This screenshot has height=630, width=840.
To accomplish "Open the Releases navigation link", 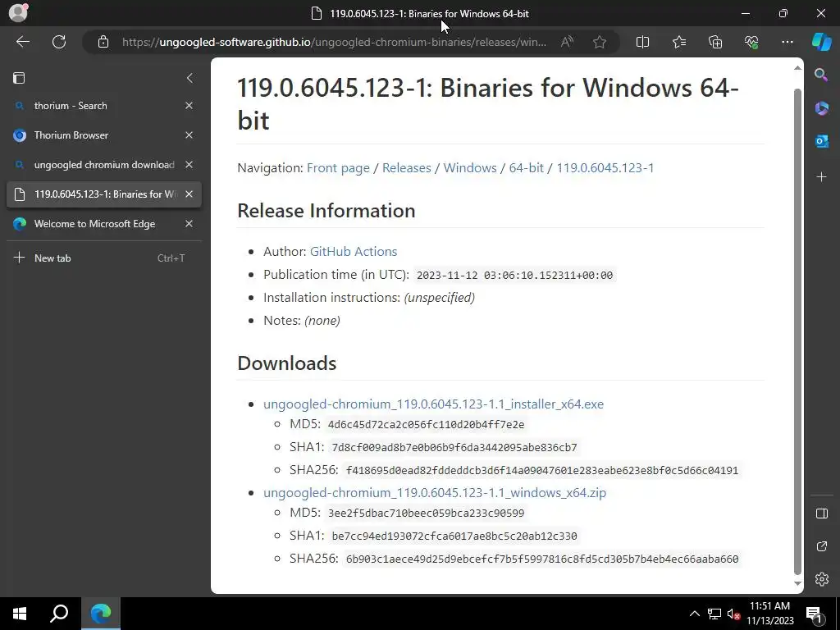I will (x=407, y=167).
